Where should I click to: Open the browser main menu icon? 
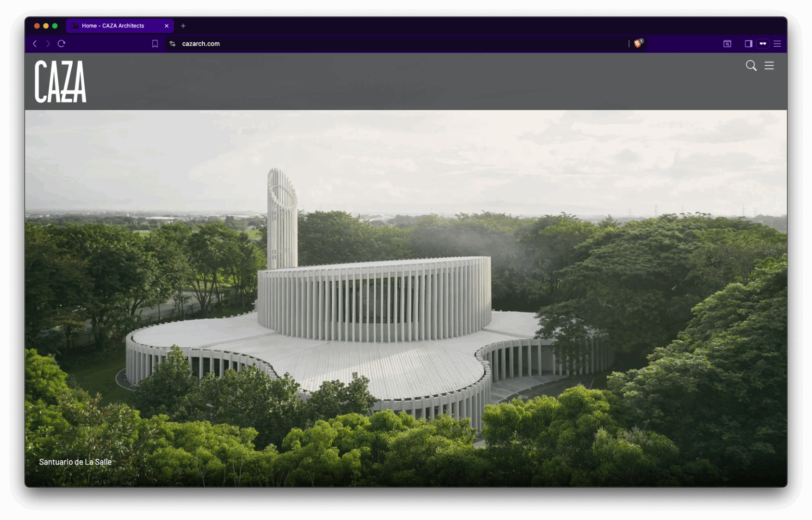pos(777,44)
